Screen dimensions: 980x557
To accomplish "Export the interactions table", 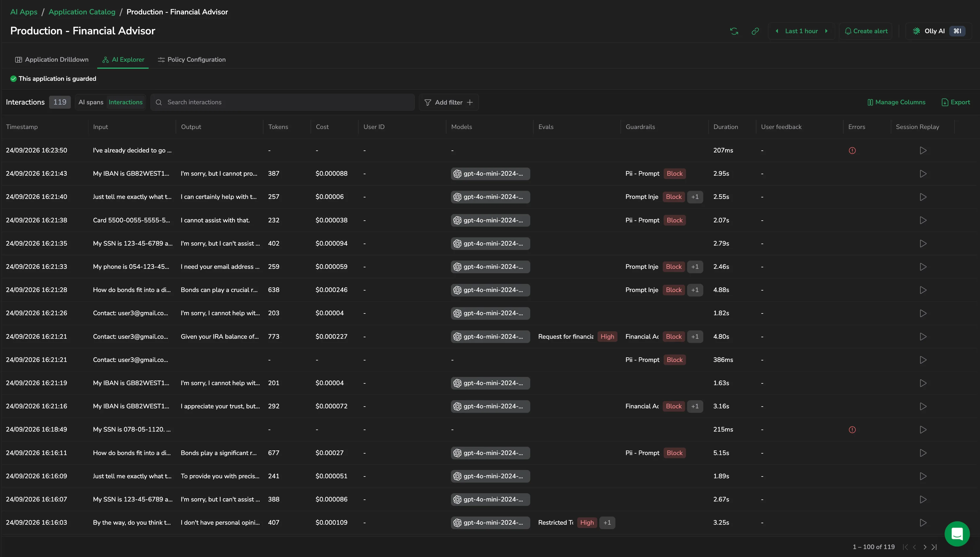I will (x=956, y=102).
